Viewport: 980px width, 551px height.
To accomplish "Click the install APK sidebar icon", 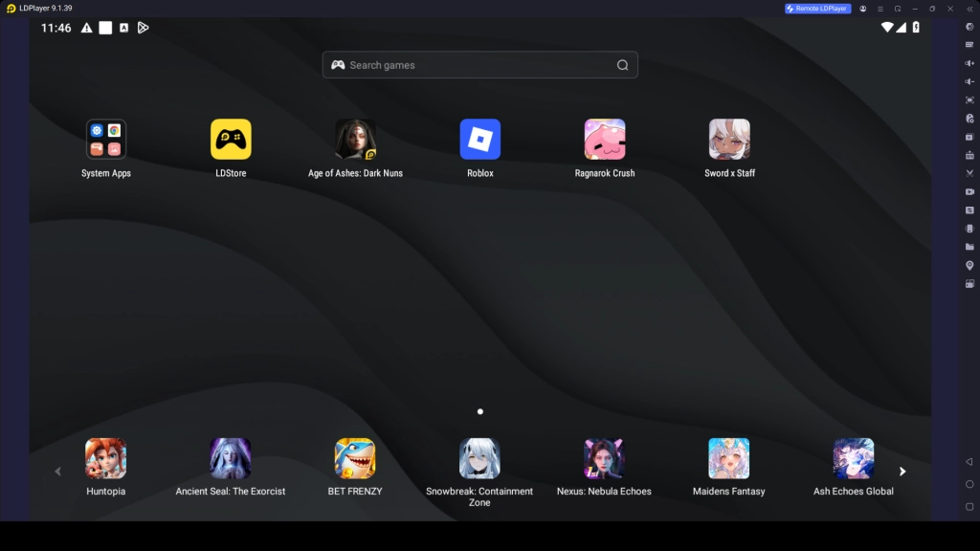I will coord(969,155).
